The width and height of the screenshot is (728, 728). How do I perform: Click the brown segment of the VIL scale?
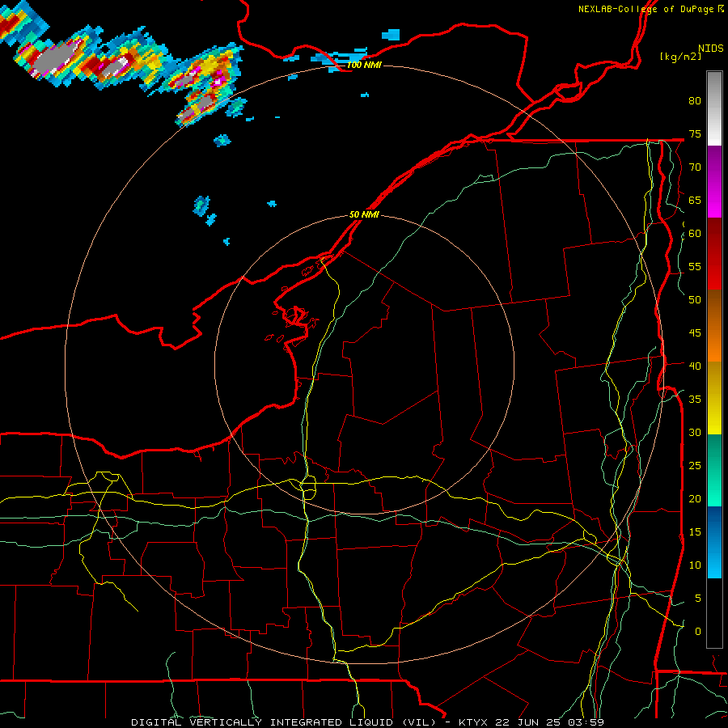(x=714, y=307)
